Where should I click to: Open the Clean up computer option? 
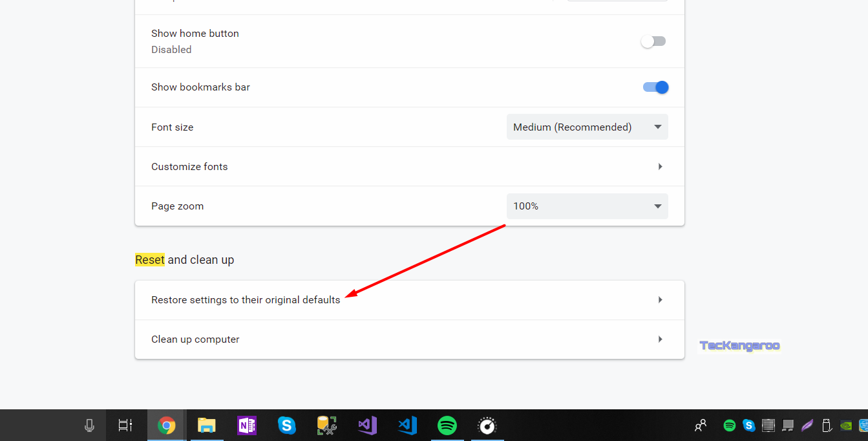tap(195, 339)
